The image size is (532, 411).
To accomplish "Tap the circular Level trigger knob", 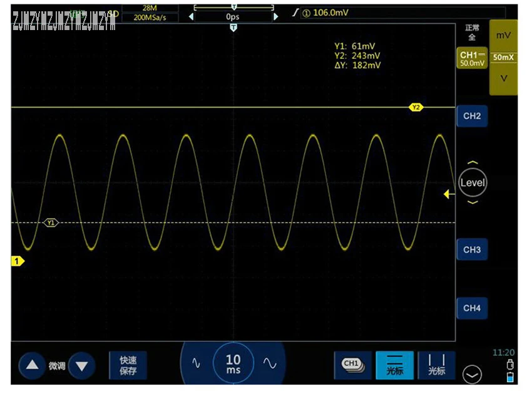I will click(x=473, y=182).
